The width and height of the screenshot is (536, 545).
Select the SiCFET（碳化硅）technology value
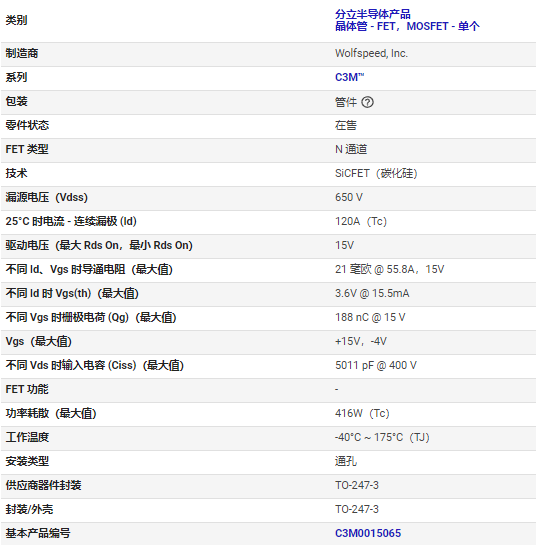[376, 173]
